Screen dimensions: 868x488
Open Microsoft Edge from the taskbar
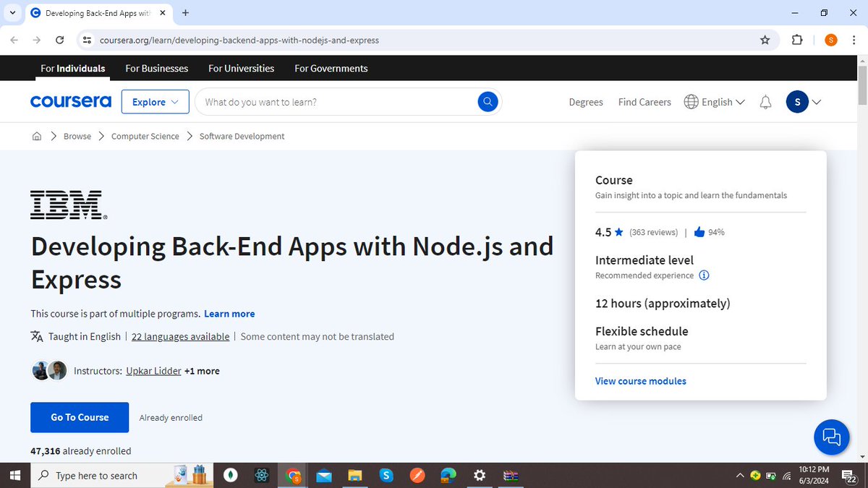click(448, 475)
